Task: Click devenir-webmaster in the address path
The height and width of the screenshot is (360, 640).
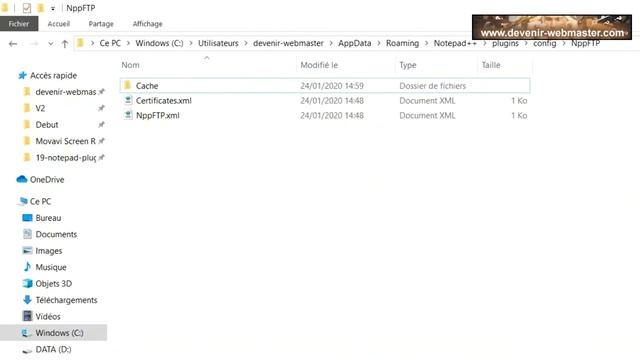Action: 288,43
